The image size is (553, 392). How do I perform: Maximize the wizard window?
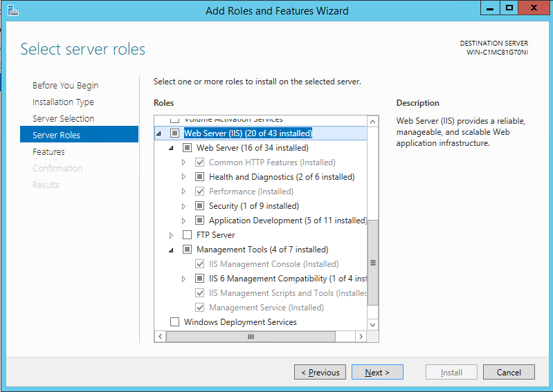pos(509,8)
